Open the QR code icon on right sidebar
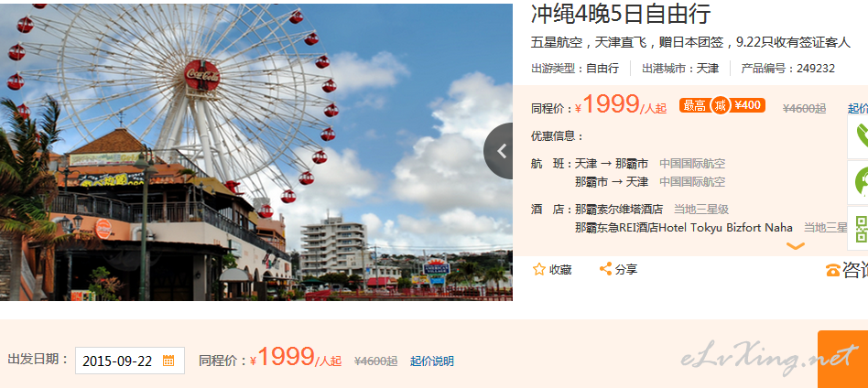868x388 pixels. 859,228
